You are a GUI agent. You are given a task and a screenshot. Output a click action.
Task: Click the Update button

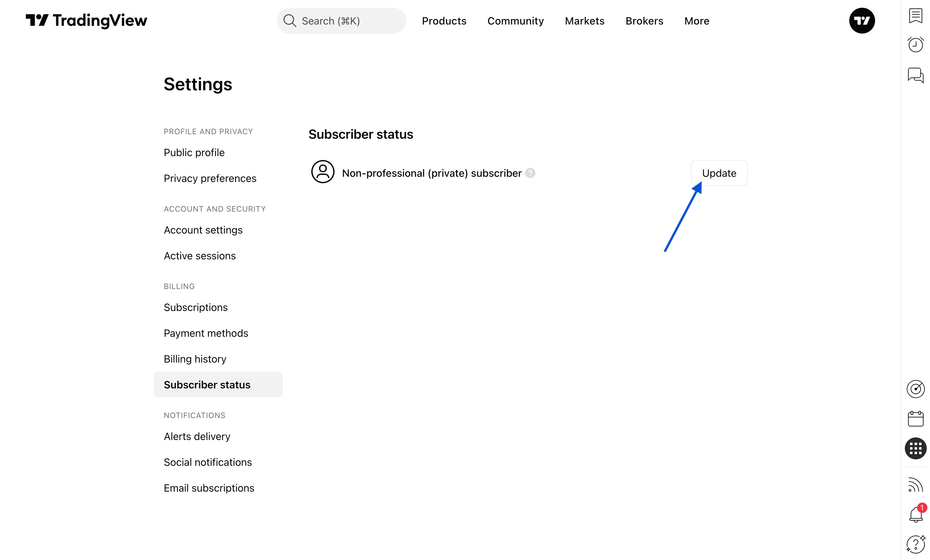click(x=718, y=173)
